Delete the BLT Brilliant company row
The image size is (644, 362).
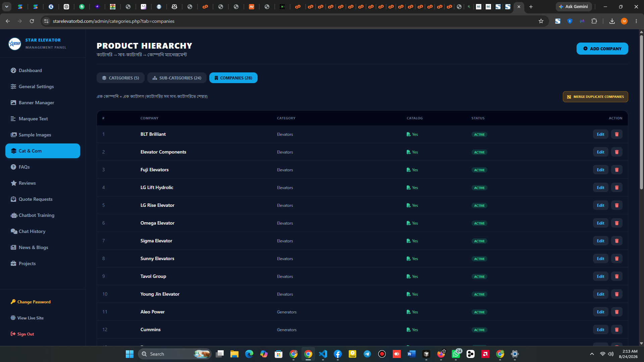coord(616,134)
